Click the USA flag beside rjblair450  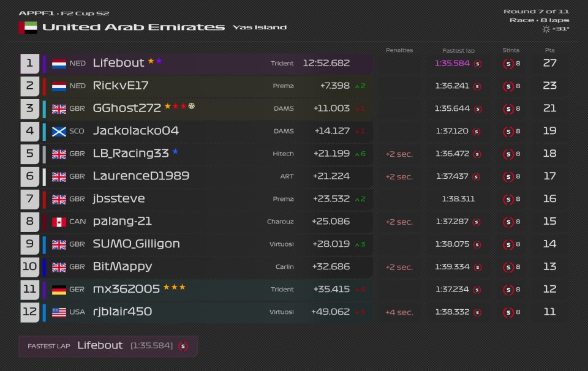pyautogui.click(x=59, y=312)
